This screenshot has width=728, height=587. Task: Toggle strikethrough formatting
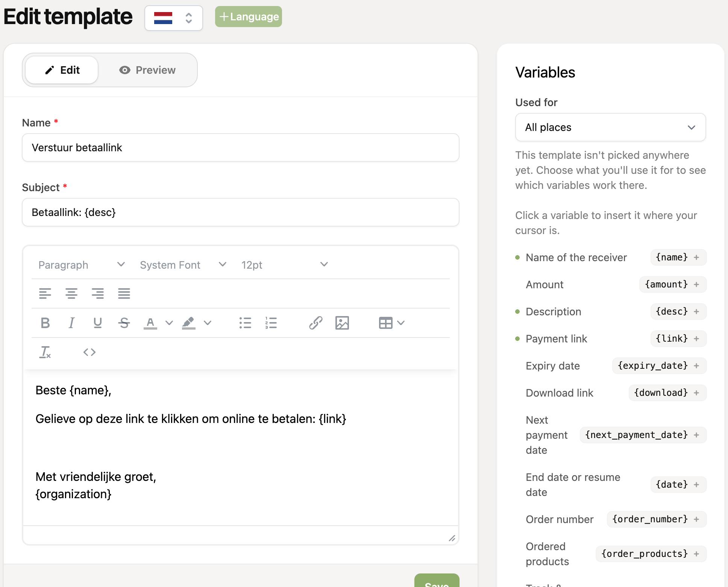tap(124, 322)
